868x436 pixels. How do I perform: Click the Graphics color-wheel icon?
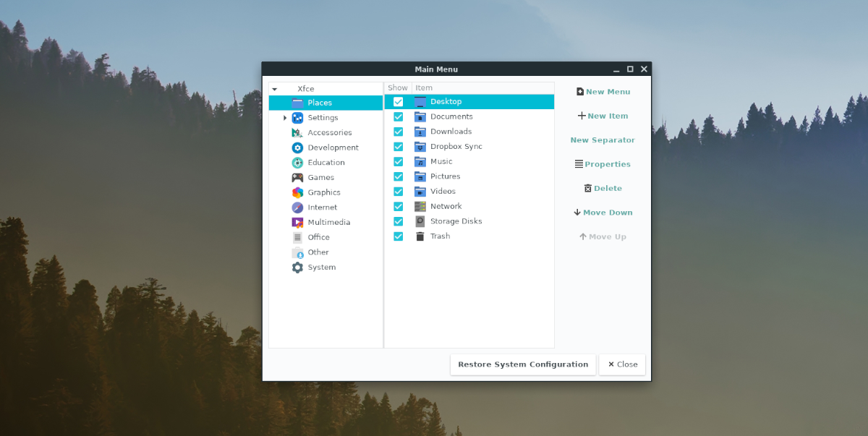[296, 192]
